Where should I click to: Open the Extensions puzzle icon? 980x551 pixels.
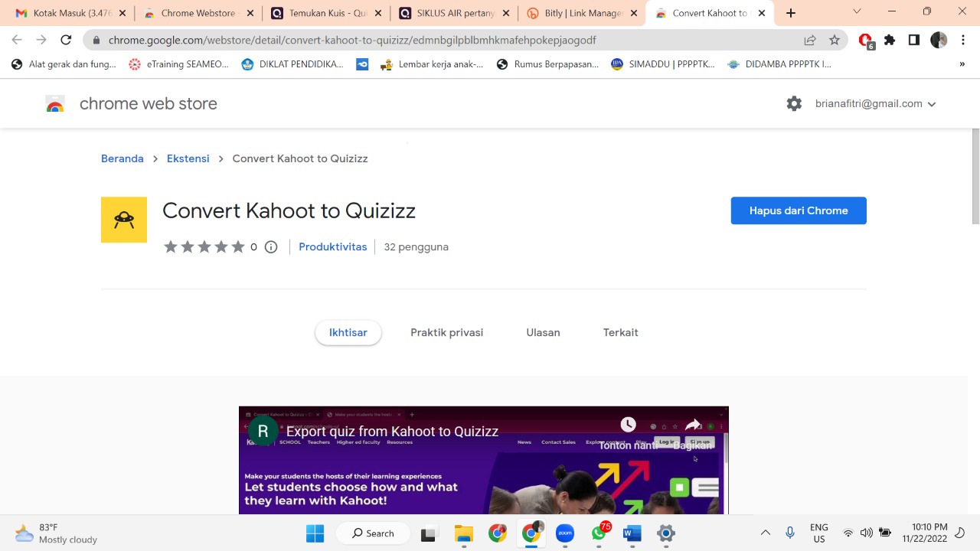(890, 40)
